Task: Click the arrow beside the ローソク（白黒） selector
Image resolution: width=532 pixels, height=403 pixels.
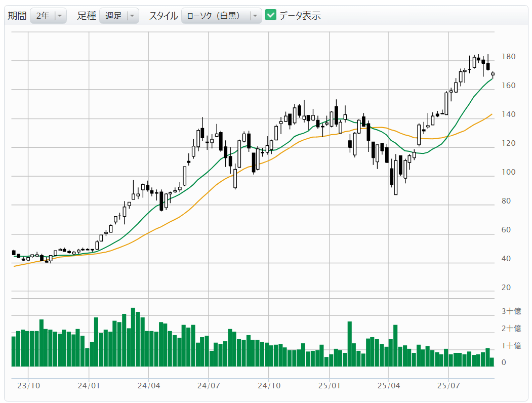Action: coord(255,16)
